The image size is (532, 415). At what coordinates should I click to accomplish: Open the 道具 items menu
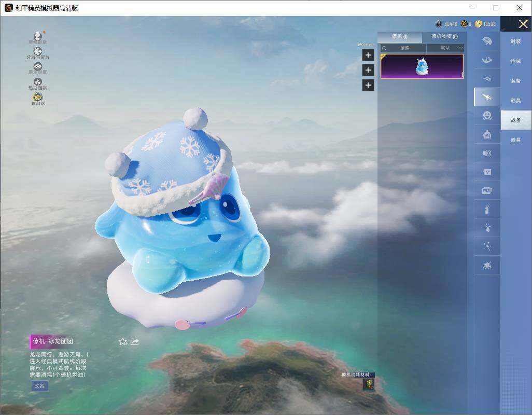click(x=516, y=140)
